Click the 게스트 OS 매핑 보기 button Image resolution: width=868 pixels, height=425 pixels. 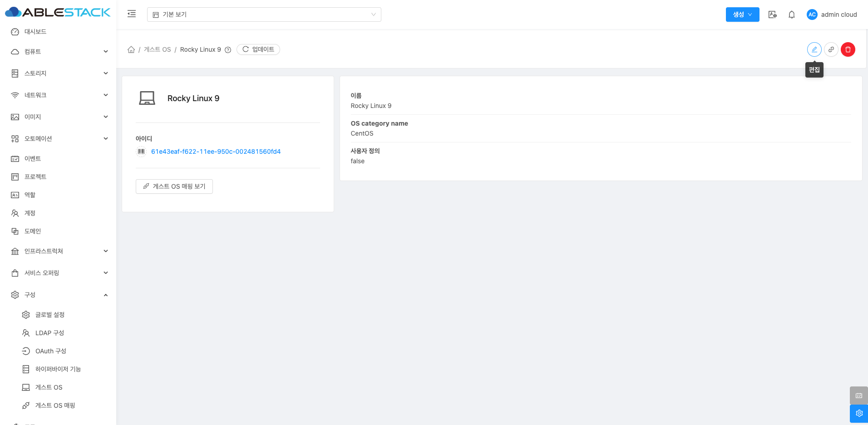[x=174, y=186]
